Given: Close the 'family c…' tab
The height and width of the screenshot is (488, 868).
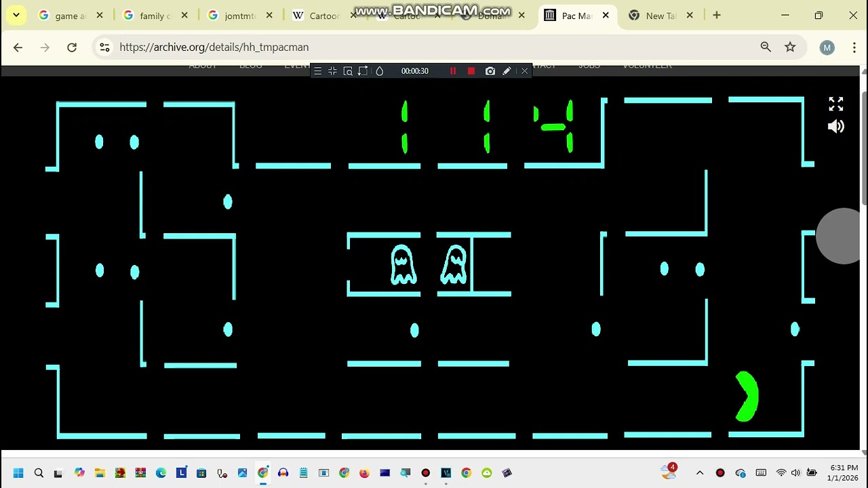Looking at the screenshot, I should click(x=184, y=16).
